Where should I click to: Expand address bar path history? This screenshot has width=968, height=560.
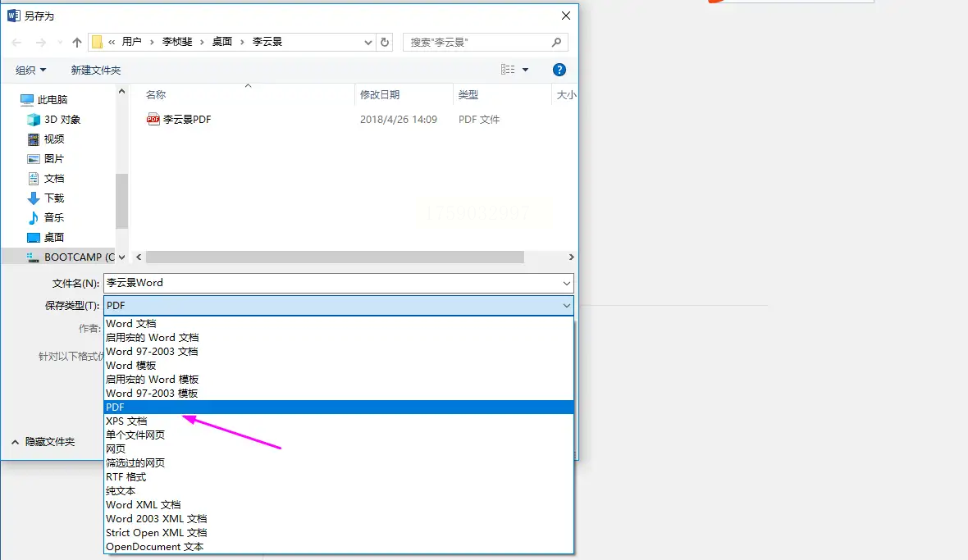point(368,42)
